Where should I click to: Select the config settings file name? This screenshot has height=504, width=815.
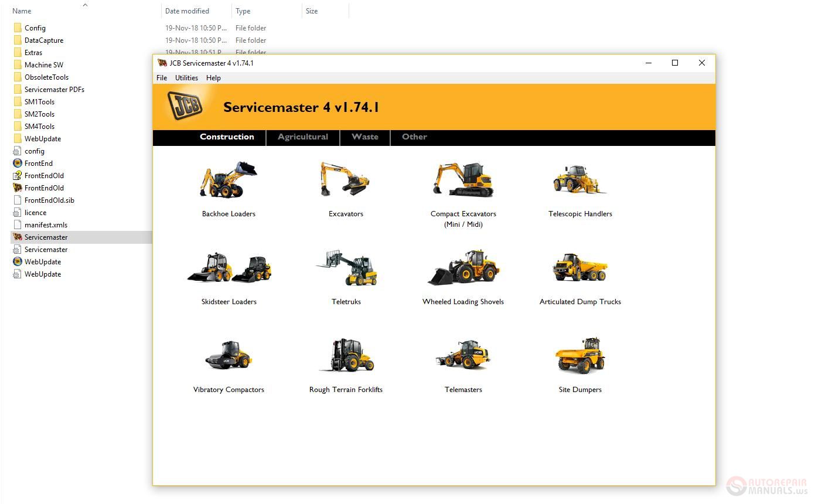click(35, 151)
